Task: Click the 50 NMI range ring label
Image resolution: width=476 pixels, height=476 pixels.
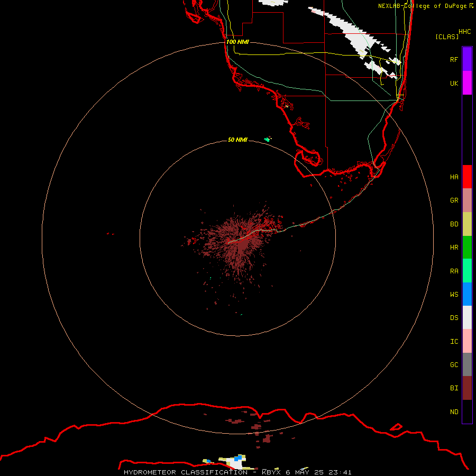Action: [x=237, y=140]
